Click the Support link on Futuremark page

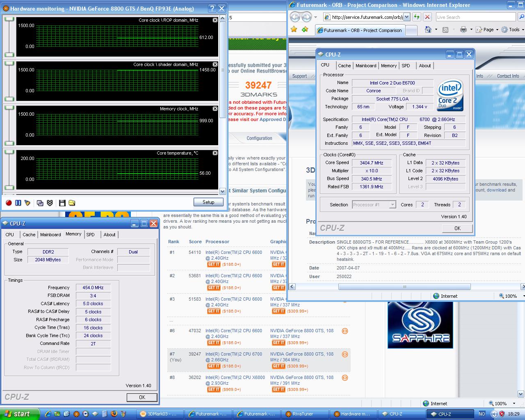click(x=299, y=76)
